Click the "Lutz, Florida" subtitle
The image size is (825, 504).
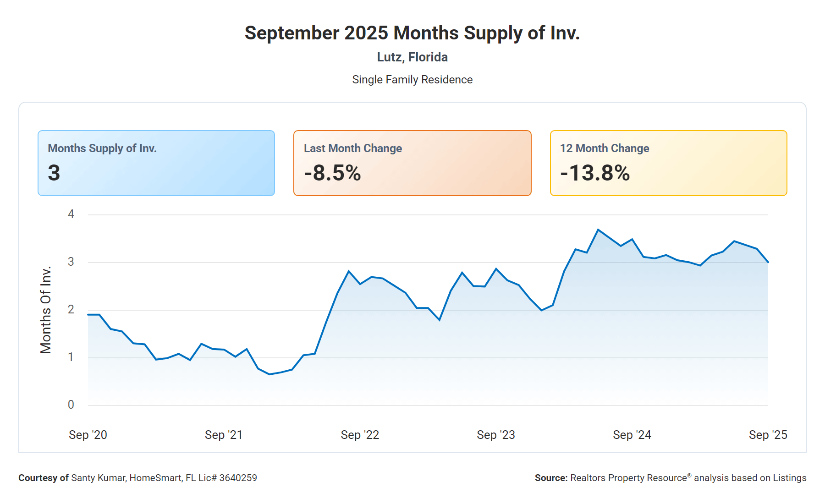(x=412, y=57)
